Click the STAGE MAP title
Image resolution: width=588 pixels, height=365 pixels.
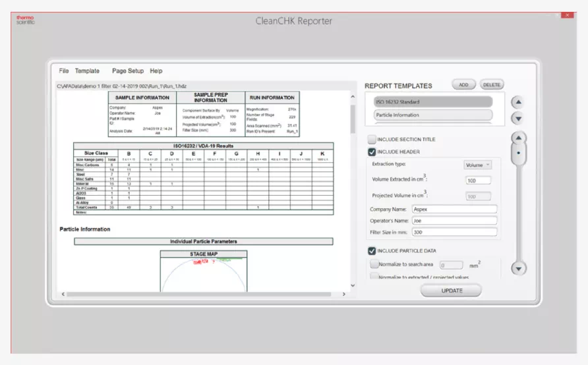204,254
